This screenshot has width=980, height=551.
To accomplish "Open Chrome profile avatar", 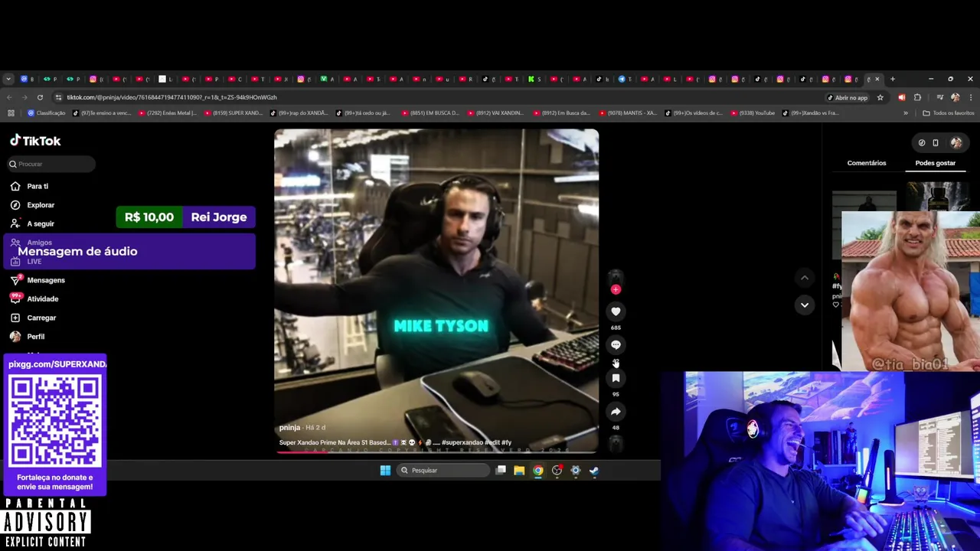I will (x=955, y=97).
